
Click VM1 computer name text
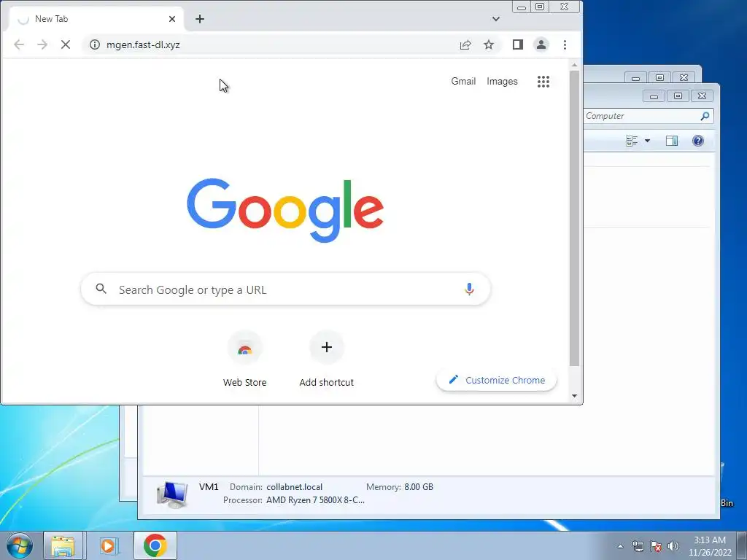coord(209,486)
